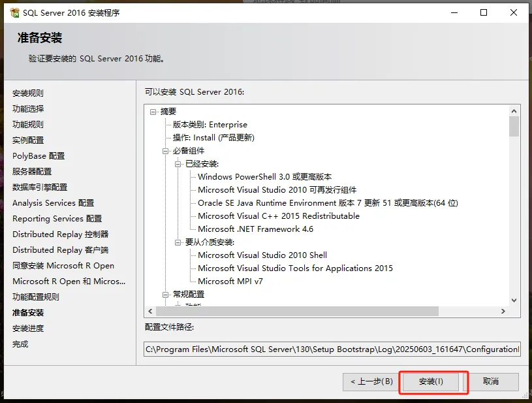
Task: Select the 完成 step
Action: (20, 344)
